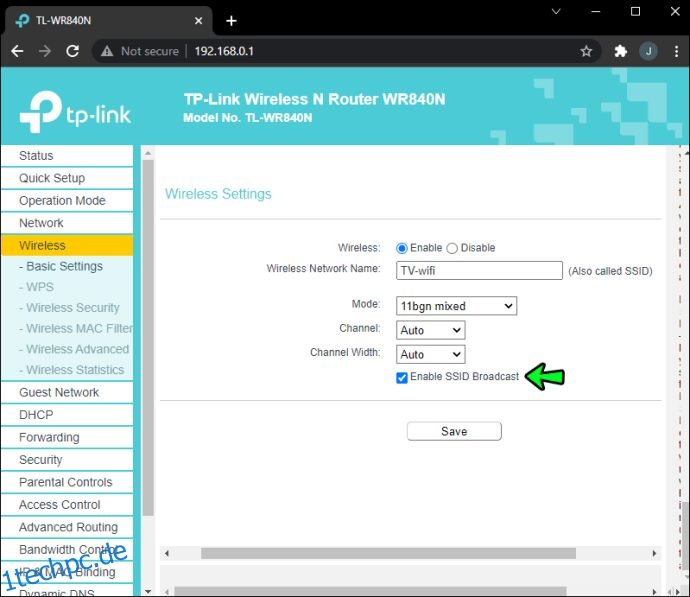Click the Wireless Settings heading

coord(218,194)
